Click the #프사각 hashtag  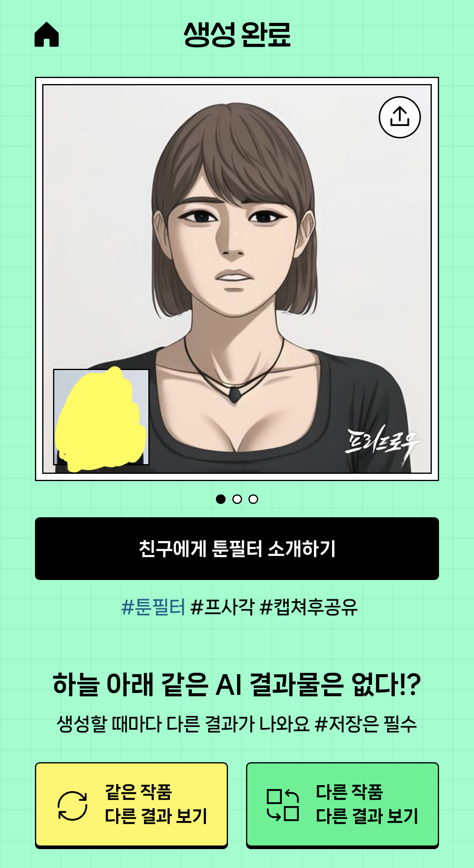(x=222, y=607)
